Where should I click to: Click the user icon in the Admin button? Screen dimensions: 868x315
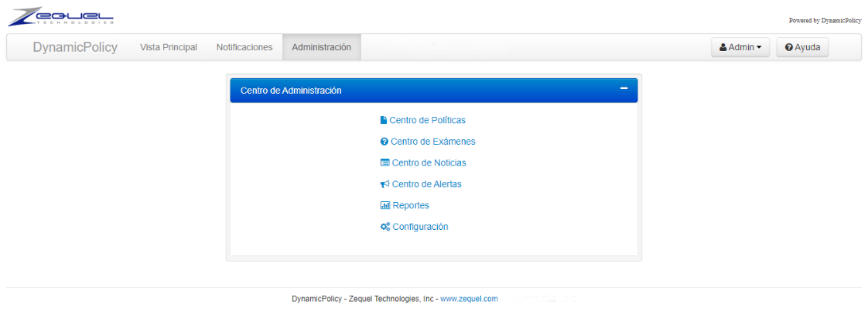[723, 47]
